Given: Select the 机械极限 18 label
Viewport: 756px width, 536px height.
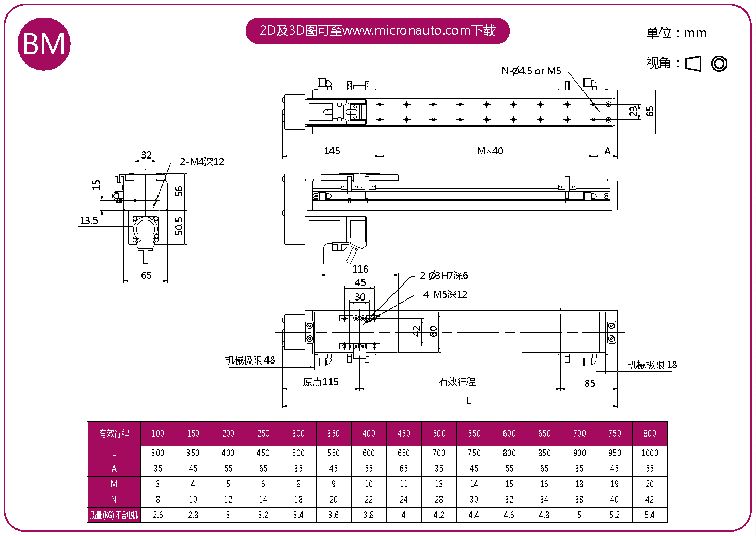Looking at the screenshot, I should (x=652, y=365).
